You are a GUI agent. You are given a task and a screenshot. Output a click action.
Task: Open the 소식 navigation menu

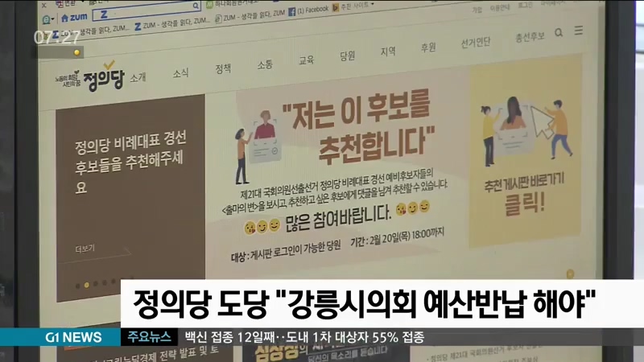180,73
